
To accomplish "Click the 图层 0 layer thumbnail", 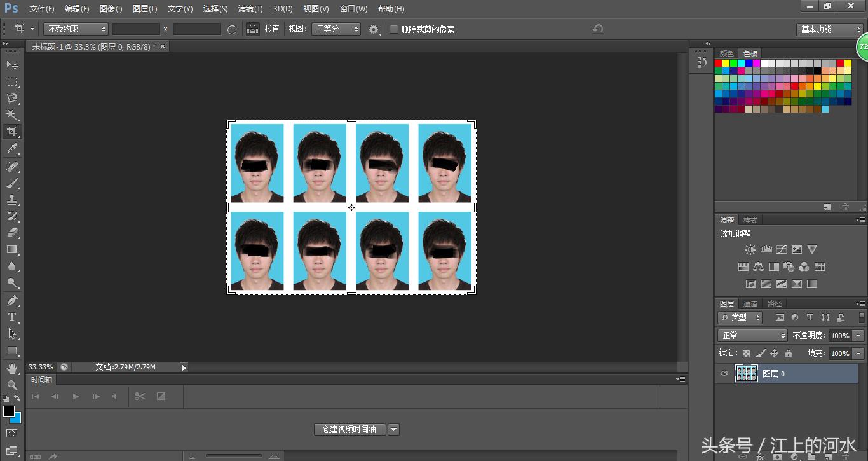I will click(x=747, y=374).
